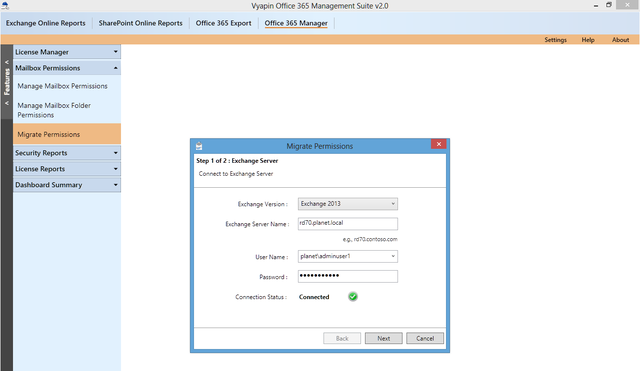Switch to SharePoint Online Reports tab
The width and height of the screenshot is (640, 371).
[140, 23]
